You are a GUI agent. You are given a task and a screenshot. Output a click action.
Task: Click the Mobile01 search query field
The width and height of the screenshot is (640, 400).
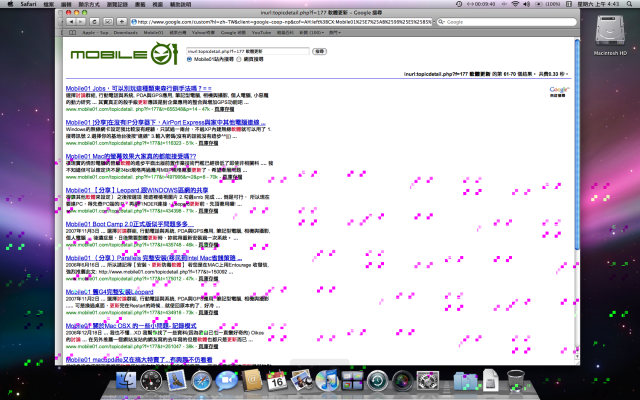248,51
